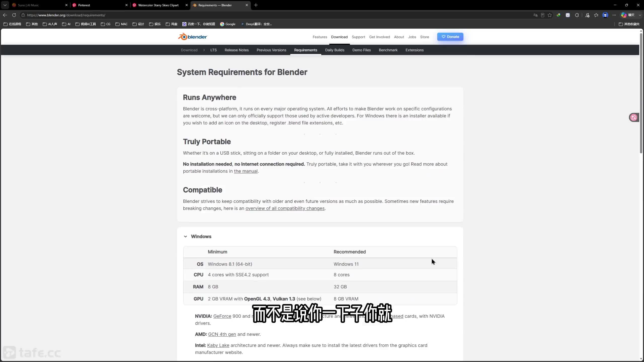The width and height of the screenshot is (644, 362).
Task: Go back to the previous page
Action: 5,15
